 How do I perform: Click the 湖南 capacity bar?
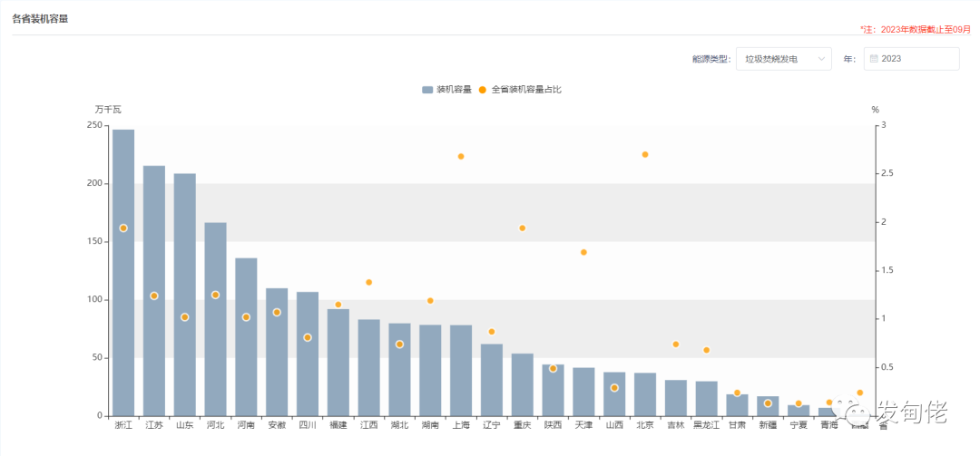coord(430,371)
